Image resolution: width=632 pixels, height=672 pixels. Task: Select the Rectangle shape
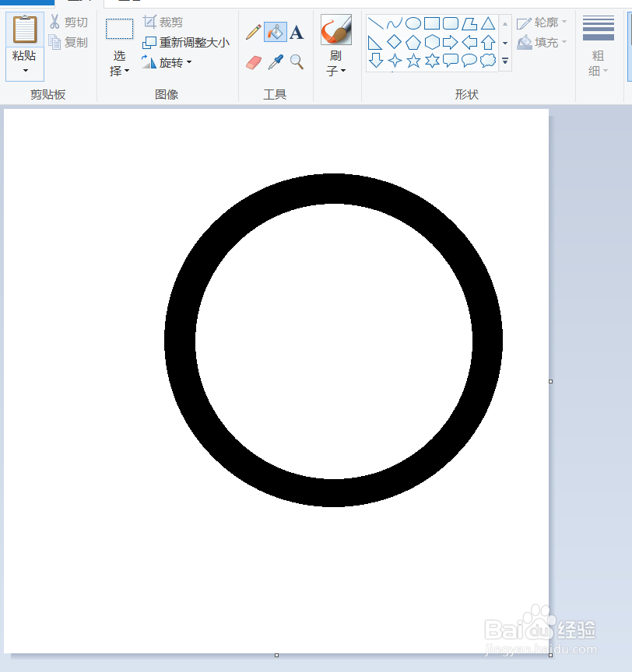(x=432, y=22)
